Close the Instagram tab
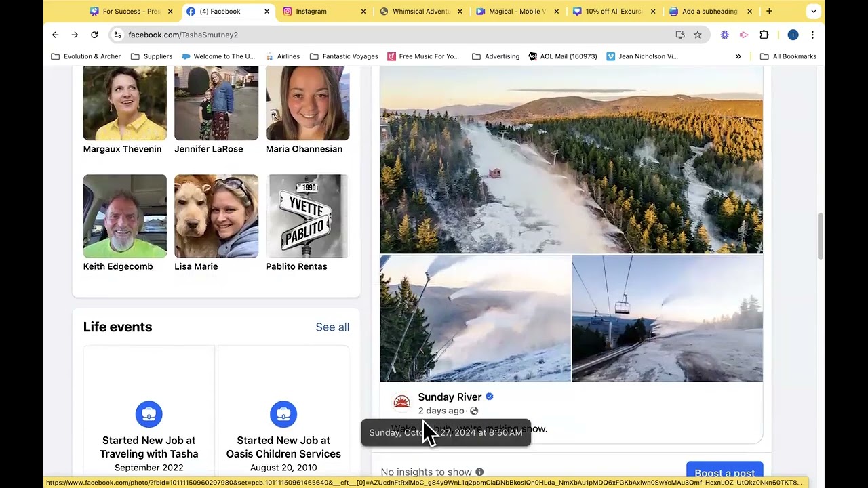 [363, 11]
